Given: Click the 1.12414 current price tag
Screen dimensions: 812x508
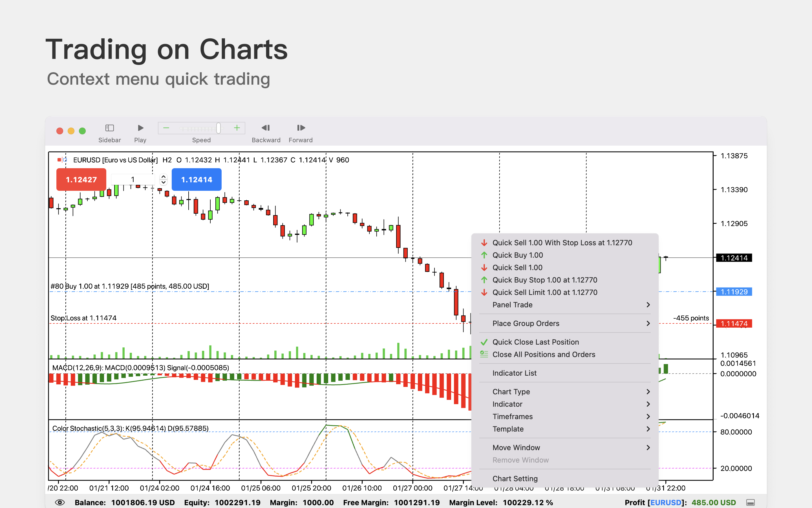Looking at the screenshot, I should tap(734, 258).
